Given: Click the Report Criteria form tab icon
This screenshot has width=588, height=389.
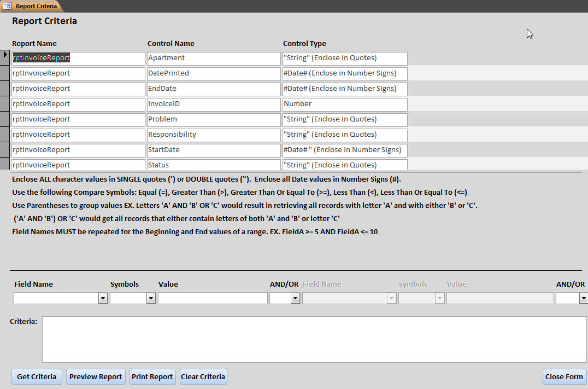Looking at the screenshot, I should tap(7, 6).
